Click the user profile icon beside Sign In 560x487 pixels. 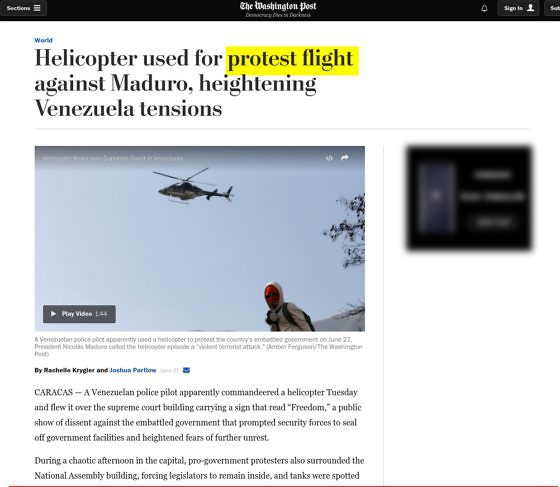pyautogui.click(x=531, y=8)
